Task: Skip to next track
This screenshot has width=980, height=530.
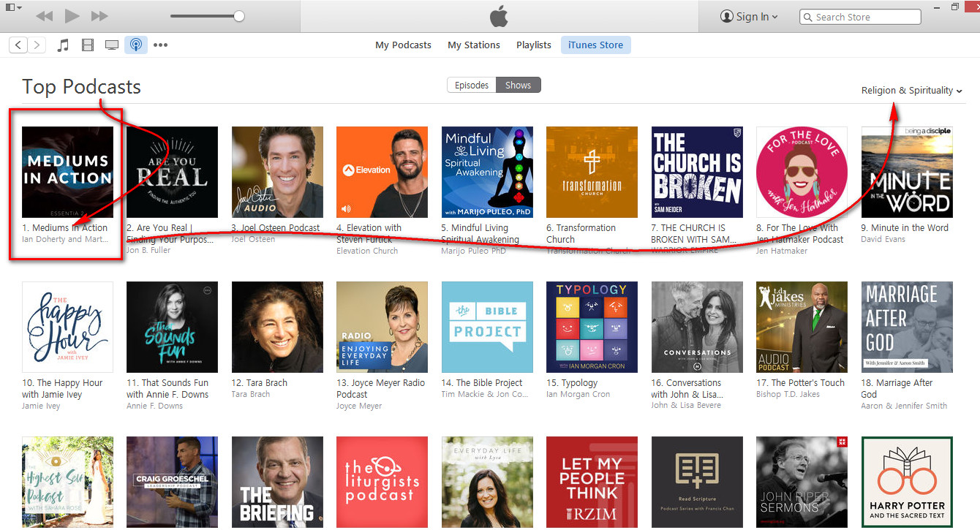Action: click(x=99, y=16)
